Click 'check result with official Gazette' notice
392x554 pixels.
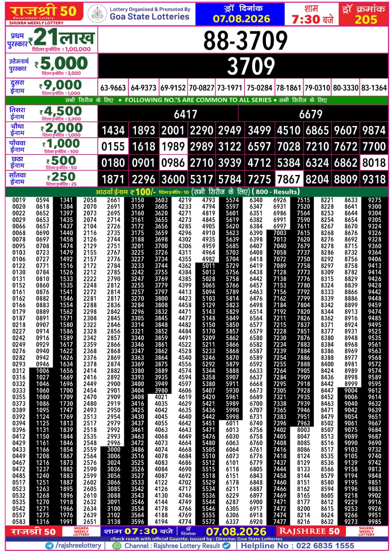tap(197, 539)
